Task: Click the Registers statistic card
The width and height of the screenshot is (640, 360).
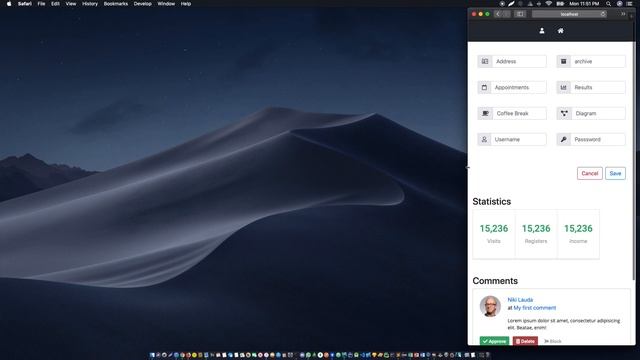Action: 536,234
